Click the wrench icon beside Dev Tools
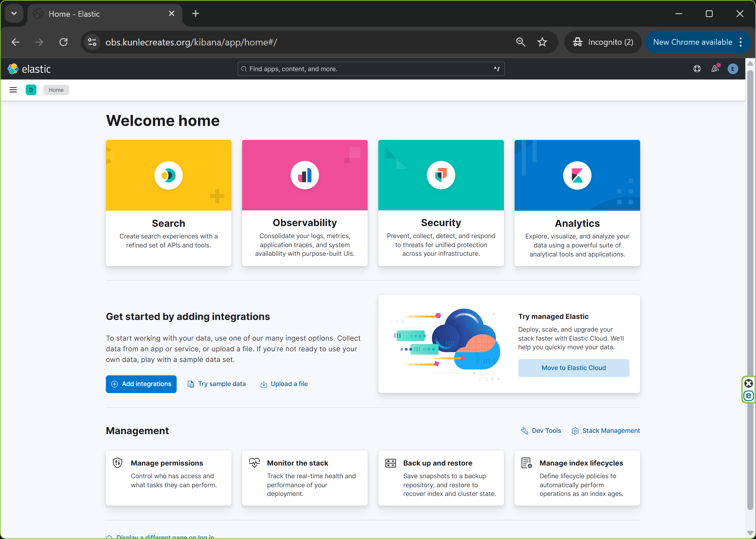Viewport: 756px width, 539px height. [525, 431]
